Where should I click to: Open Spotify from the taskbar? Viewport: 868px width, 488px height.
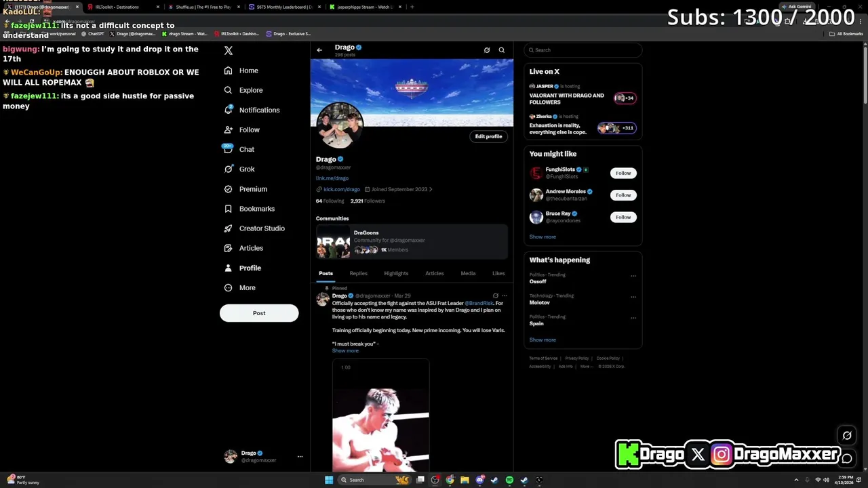(x=509, y=480)
